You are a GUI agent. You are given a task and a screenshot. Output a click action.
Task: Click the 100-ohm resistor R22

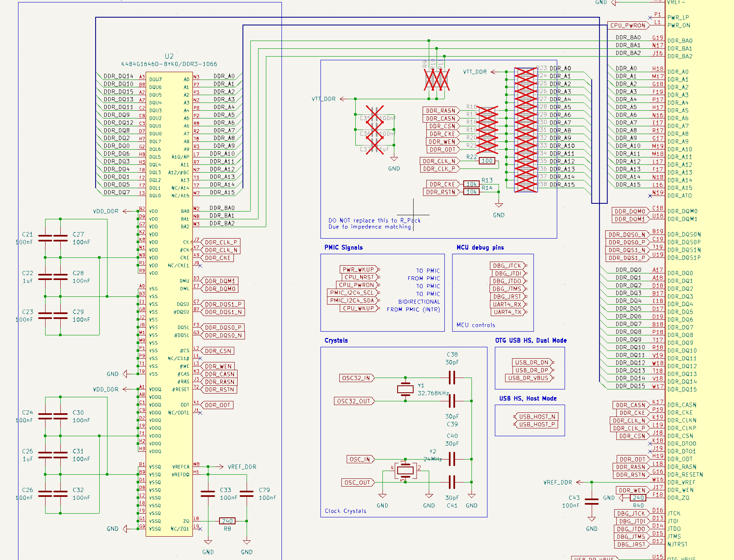pyautogui.click(x=486, y=161)
